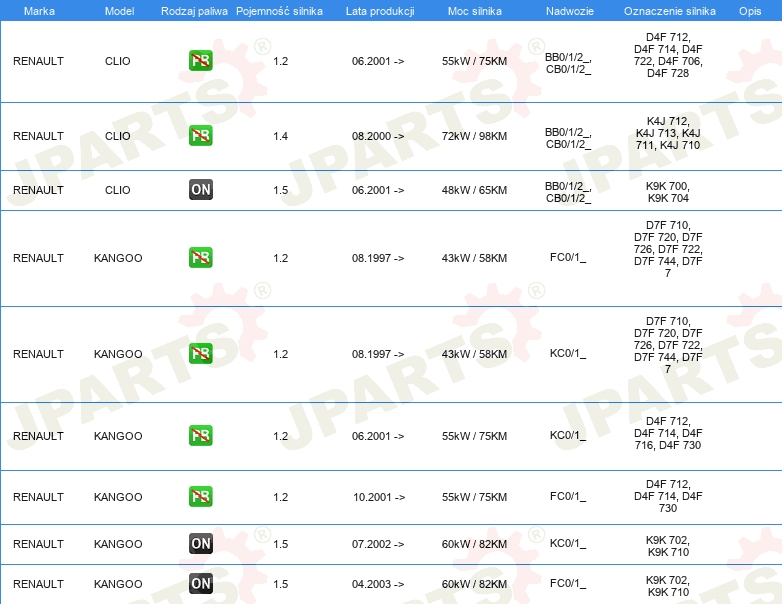Click the petrol icon in the Clio 1.4 row
Image resolution: width=782 pixels, height=604 pixels.
point(200,136)
